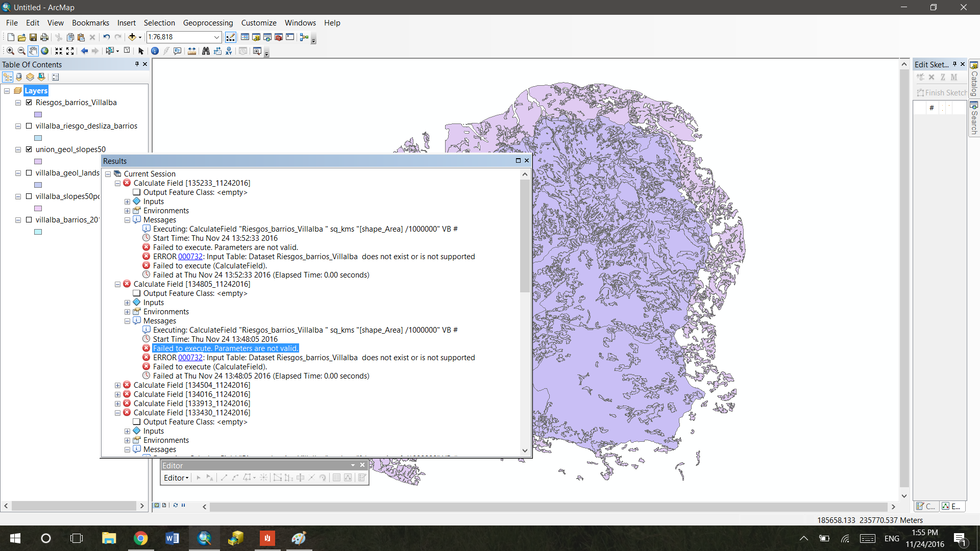Open the Editor Toolbar icon
This screenshot has width=980, height=551.
click(231, 37)
